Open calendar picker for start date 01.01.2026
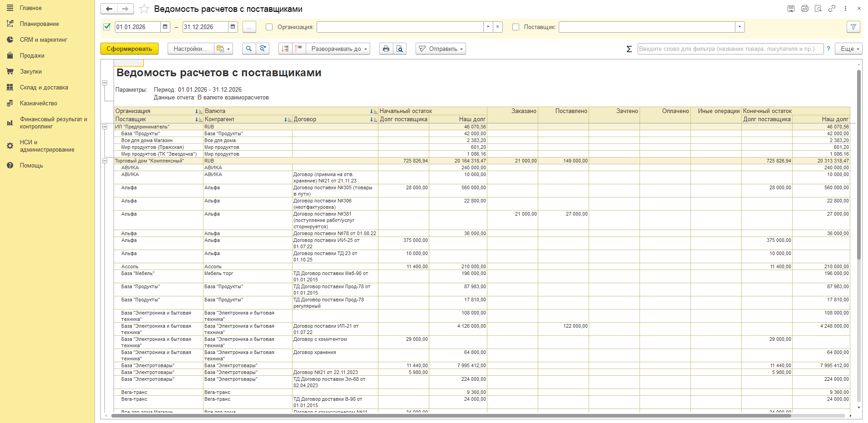 (165, 27)
